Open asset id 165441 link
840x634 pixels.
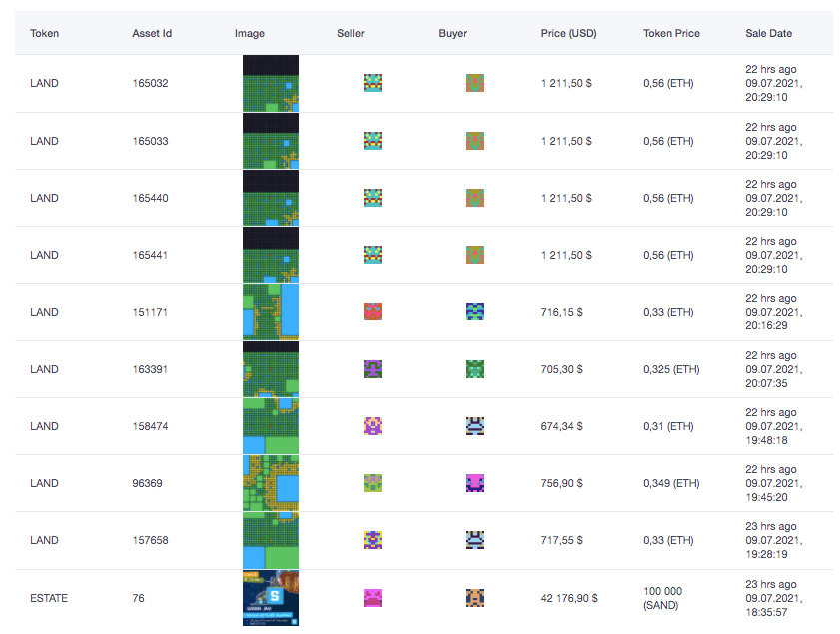coord(150,255)
